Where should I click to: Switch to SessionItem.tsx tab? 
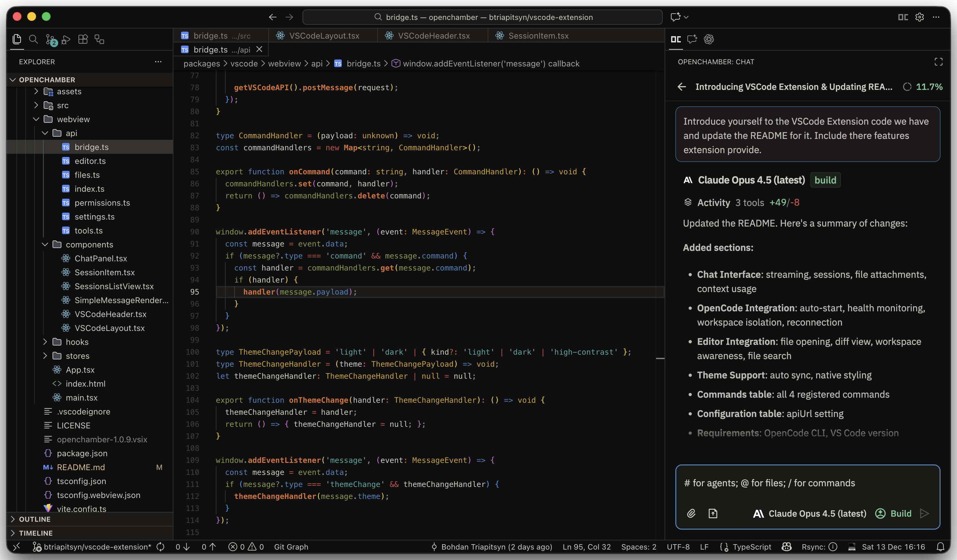pyautogui.click(x=538, y=35)
